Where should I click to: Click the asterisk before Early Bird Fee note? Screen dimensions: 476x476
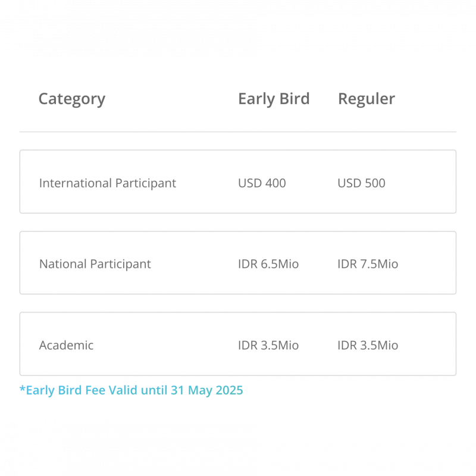(22, 389)
